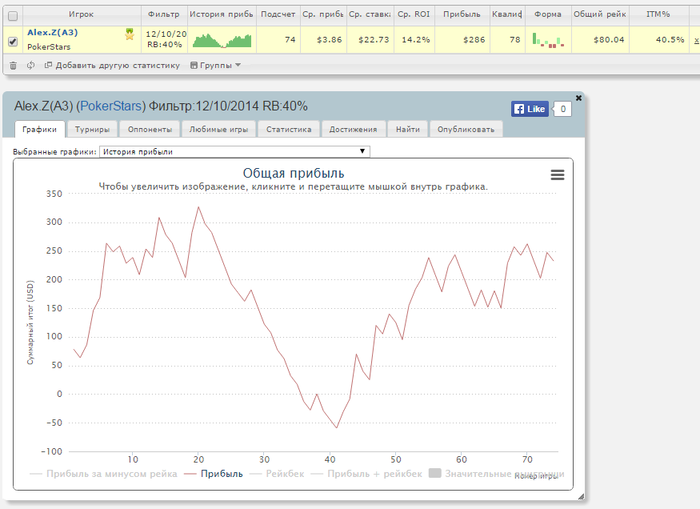The image size is (700, 509).
Task: Sort by 'История прибыли' column header
Action: pyautogui.click(x=221, y=14)
